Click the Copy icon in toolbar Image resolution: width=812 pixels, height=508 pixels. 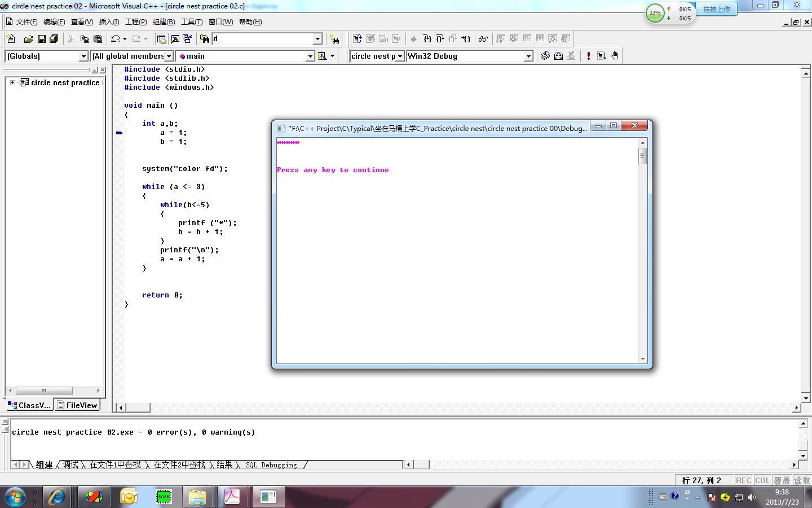point(85,39)
